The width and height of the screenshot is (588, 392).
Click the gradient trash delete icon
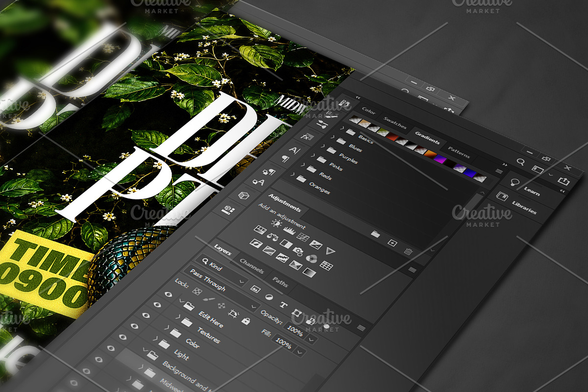point(408,251)
